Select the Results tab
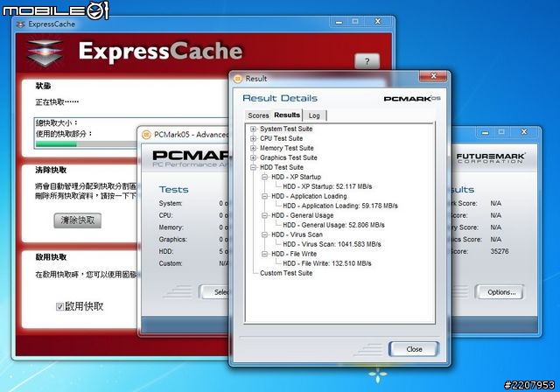This screenshot has height=392, width=560. pyautogui.click(x=287, y=115)
